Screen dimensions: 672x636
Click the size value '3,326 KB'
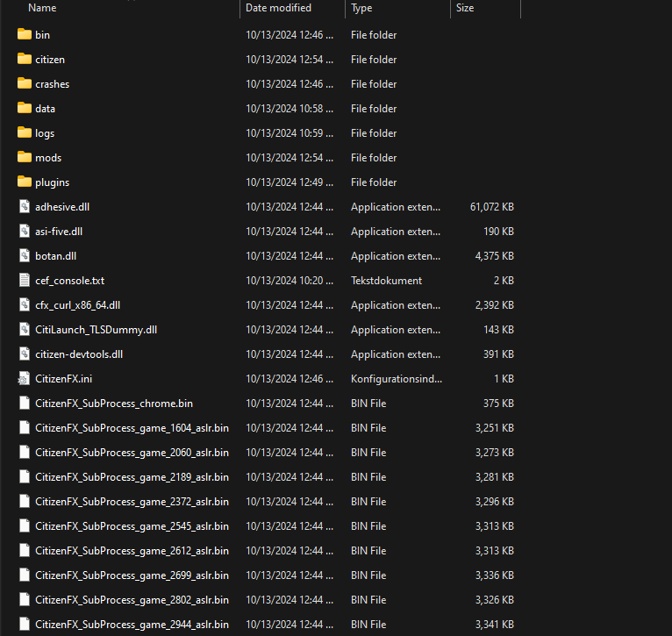coord(494,600)
